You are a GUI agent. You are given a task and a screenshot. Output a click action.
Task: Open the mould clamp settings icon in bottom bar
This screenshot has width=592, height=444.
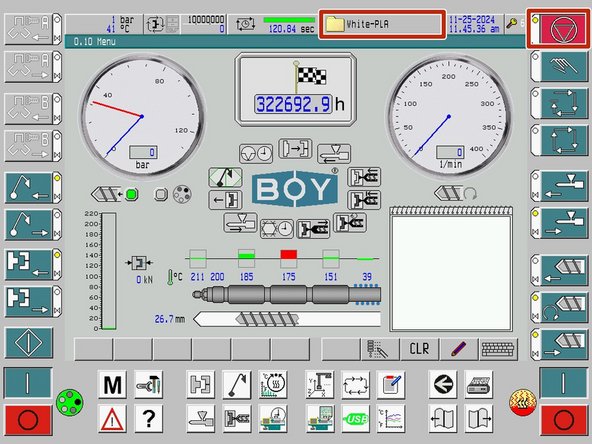[200, 384]
